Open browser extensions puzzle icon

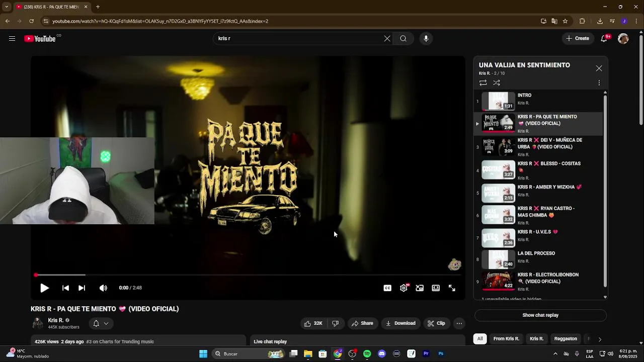pos(582,21)
